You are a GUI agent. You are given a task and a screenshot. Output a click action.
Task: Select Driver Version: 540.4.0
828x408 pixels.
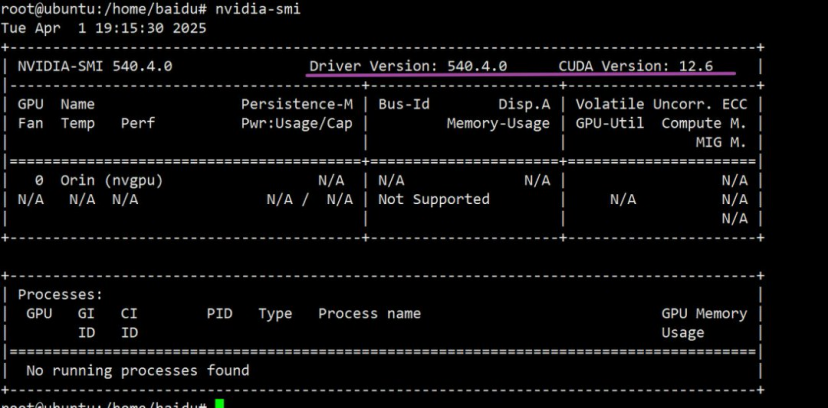(x=408, y=67)
